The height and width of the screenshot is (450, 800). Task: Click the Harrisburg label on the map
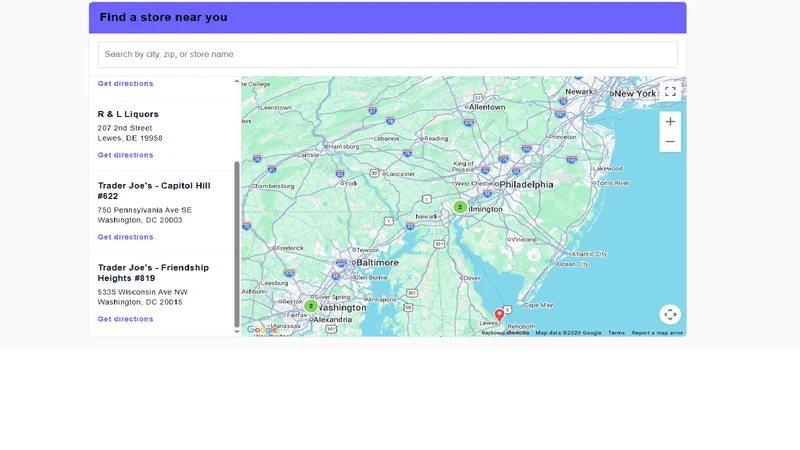pos(344,146)
